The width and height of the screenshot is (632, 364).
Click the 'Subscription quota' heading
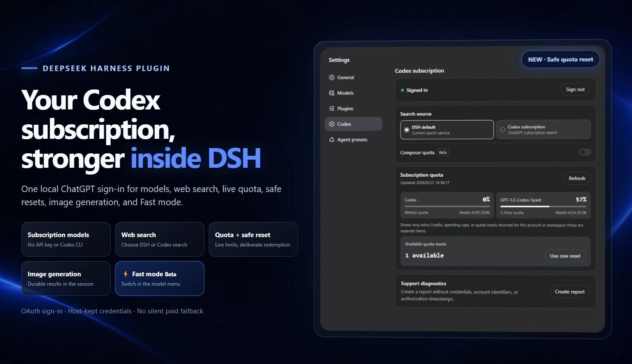pyautogui.click(x=422, y=175)
